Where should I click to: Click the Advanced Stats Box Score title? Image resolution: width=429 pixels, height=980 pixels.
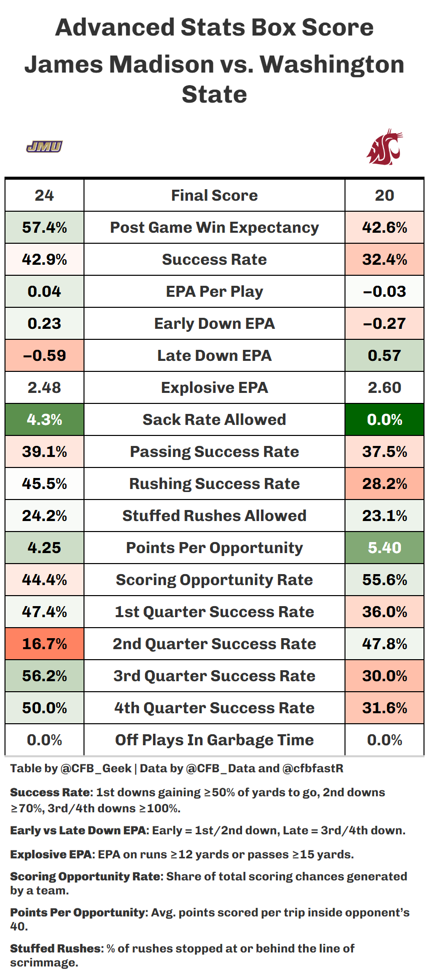[214, 27]
